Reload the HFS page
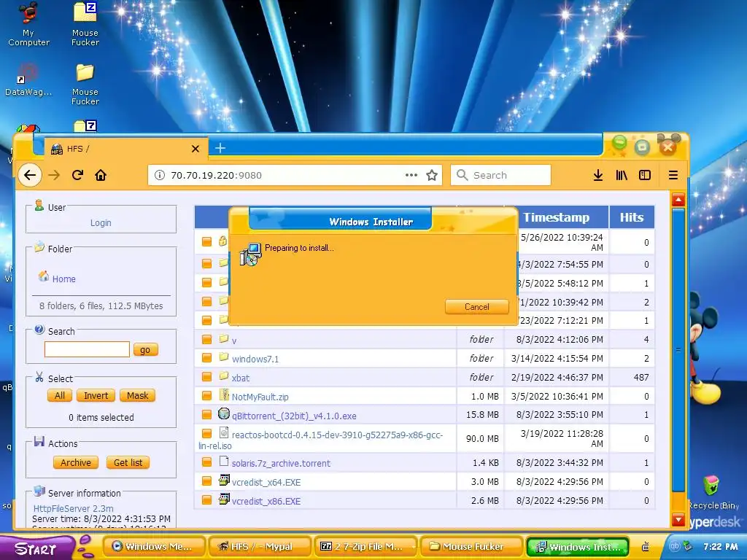The height and width of the screenshot is (560, 747). [77, 175]
